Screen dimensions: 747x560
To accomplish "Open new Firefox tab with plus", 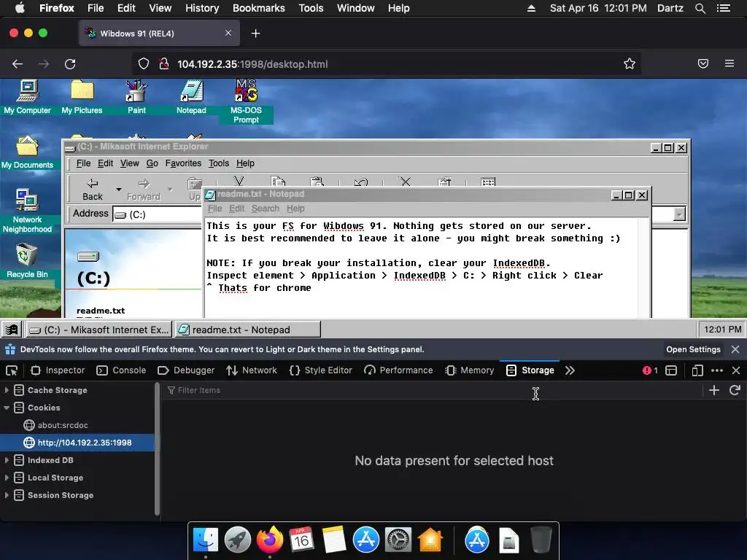I will 256,34.
